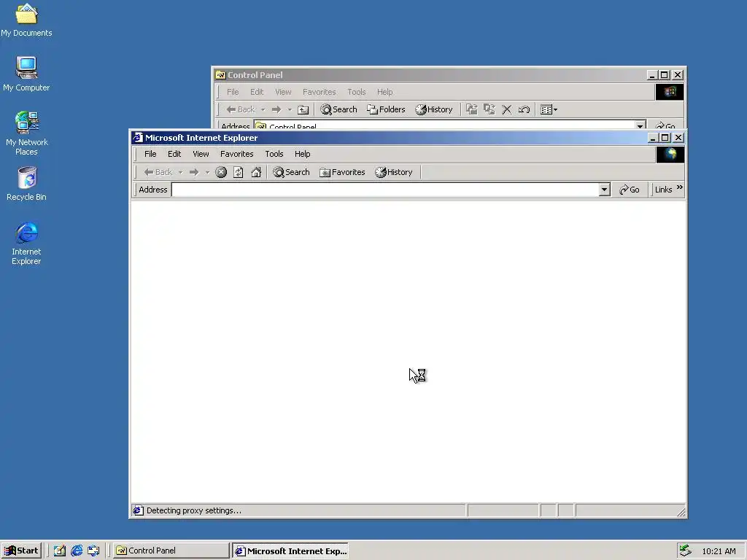
Task: Expand Back history dropdown in Internet Explorer
Action: point(181,172)
